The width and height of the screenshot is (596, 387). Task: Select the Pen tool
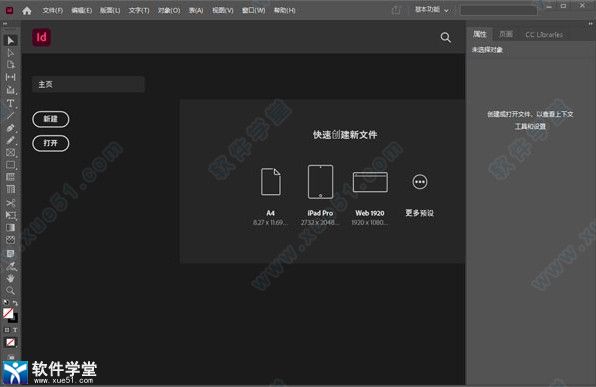pos(11,128)
